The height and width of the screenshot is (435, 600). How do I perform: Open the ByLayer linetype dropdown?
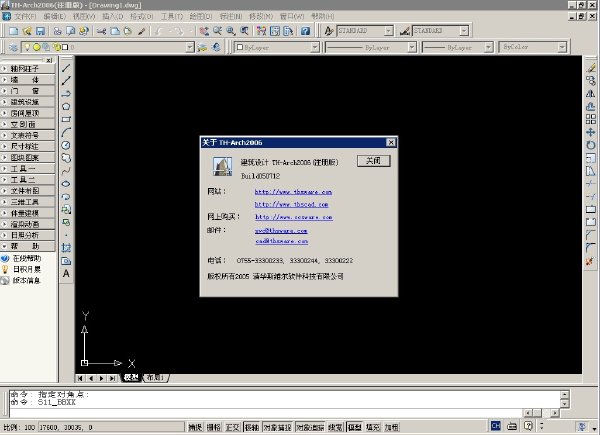(412, 47)
